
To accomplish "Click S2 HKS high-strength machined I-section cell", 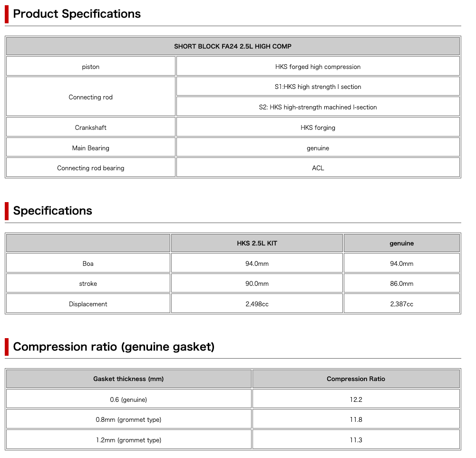I will [318, 107].
